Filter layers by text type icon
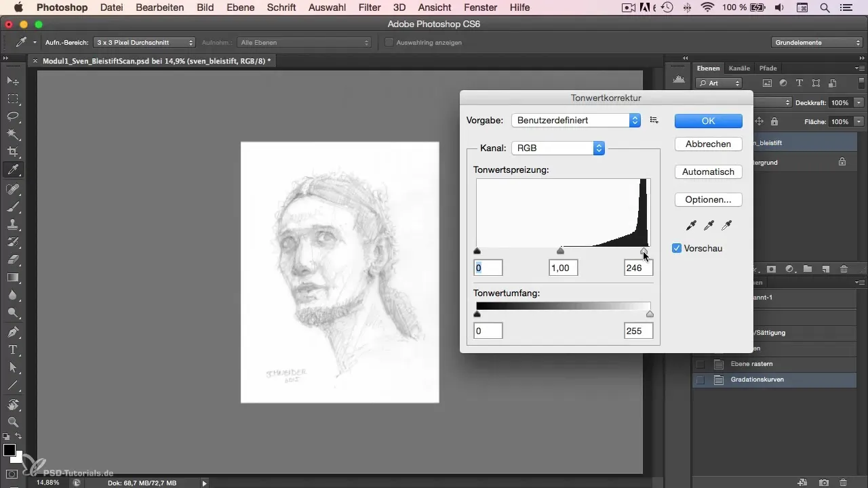Viewport: 868px width, 488px height. pos(800,83)
